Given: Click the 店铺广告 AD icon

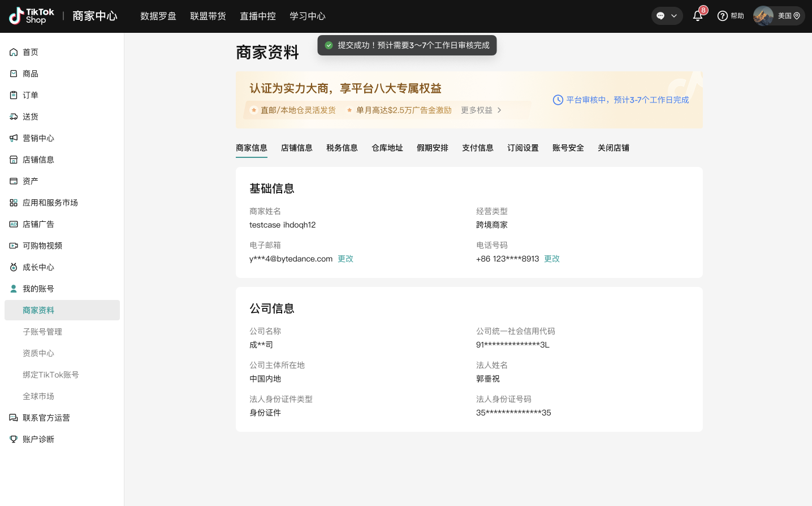Looking at the screenshot, I should [x=14, y=224].
